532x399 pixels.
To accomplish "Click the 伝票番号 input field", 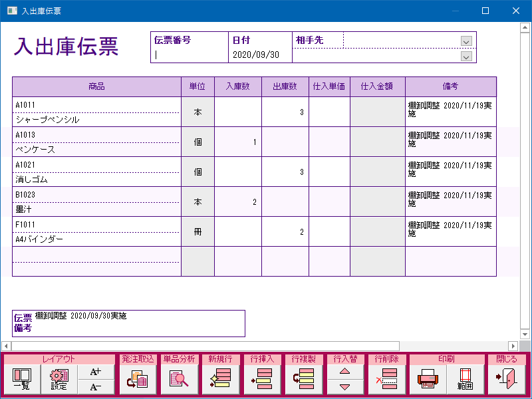I will click(x=190, y=55).
